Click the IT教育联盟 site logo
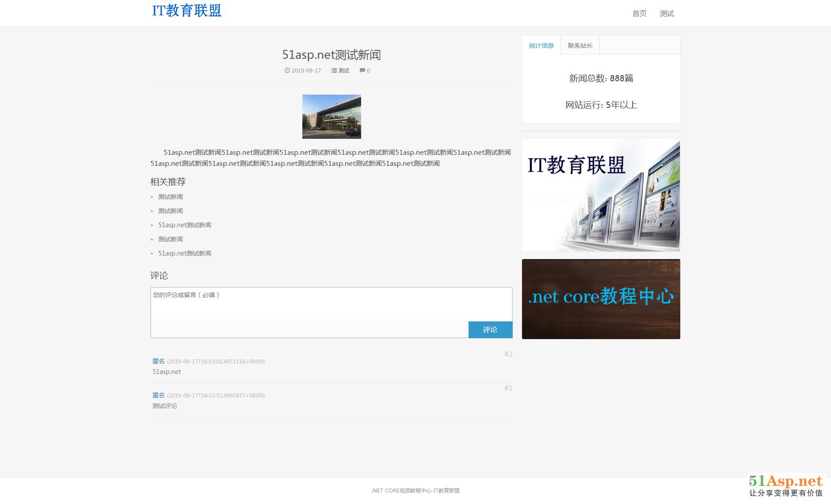 tap(187, 11)
